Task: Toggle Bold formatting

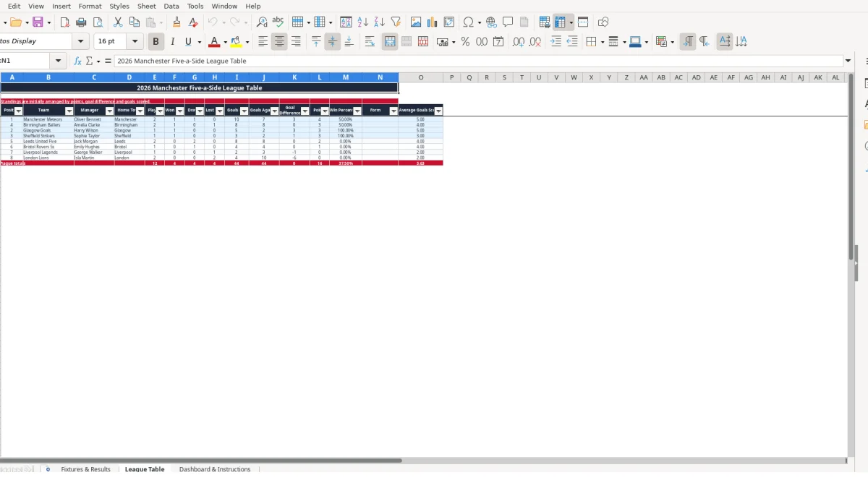Action: coord(156,42)
